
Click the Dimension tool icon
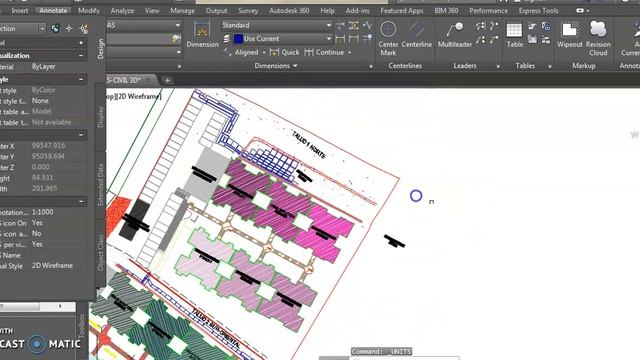202,34
